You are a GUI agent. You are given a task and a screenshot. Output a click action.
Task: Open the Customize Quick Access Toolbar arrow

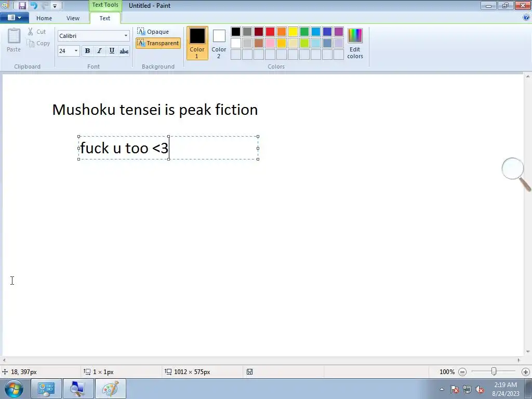(x=55, y=6)
